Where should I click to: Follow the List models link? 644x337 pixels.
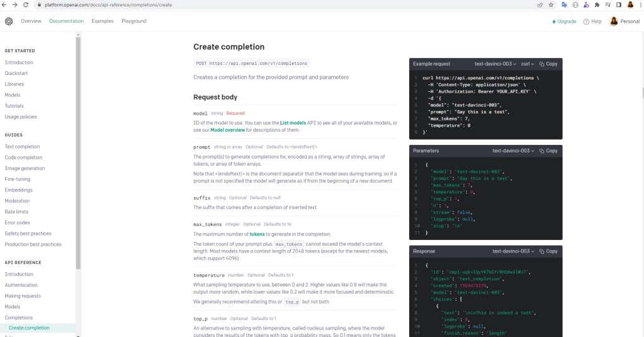pos(293,122)
